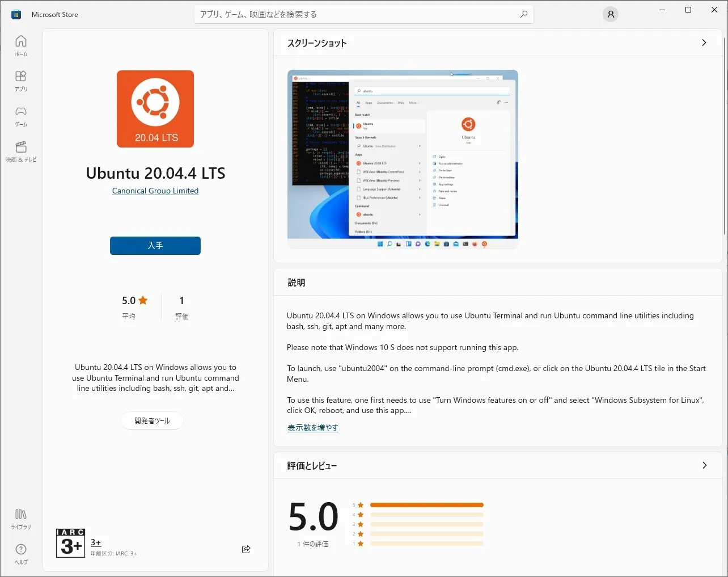Click the 開発者ツール category button
The height and width of the screenshot is (577, 728).
point(152,420)
